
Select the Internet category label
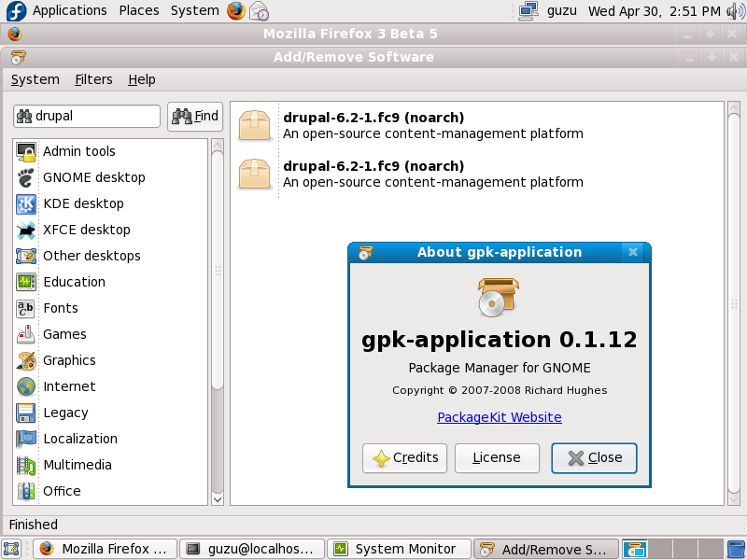coord(69,386)
